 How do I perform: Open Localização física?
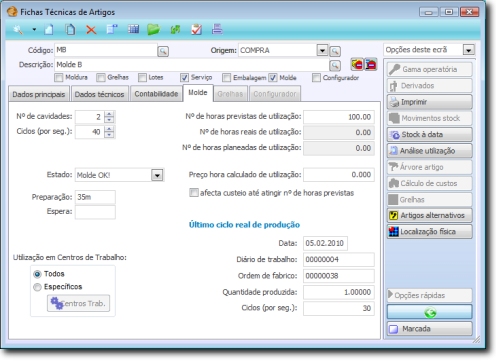point(430,232)
